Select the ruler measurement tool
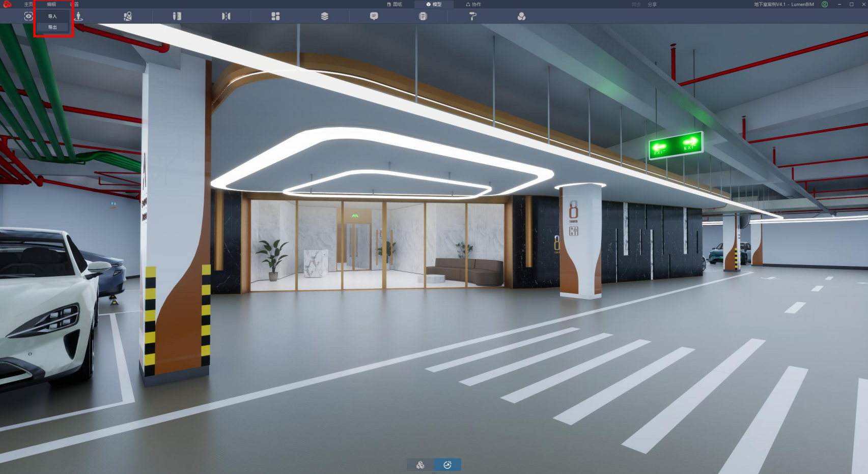The height and width of the screenshot is (474, 868). coord(177,16)
